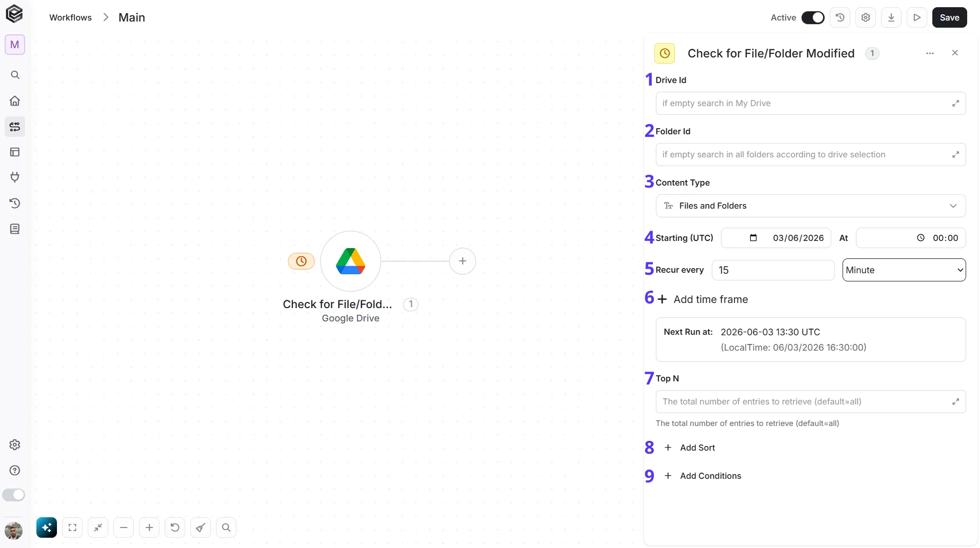
Task: Click Add Conditions
Action: [x=703, y=476]
